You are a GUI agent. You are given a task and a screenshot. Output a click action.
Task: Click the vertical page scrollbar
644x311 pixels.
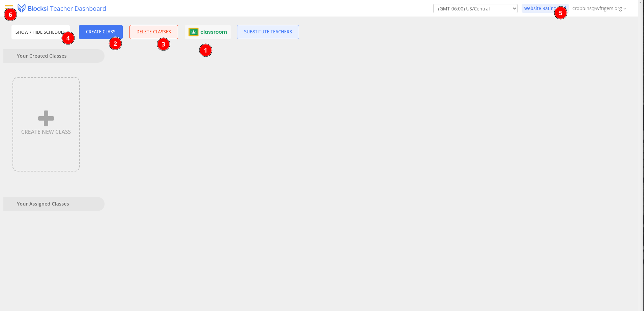tap(641, 155)
